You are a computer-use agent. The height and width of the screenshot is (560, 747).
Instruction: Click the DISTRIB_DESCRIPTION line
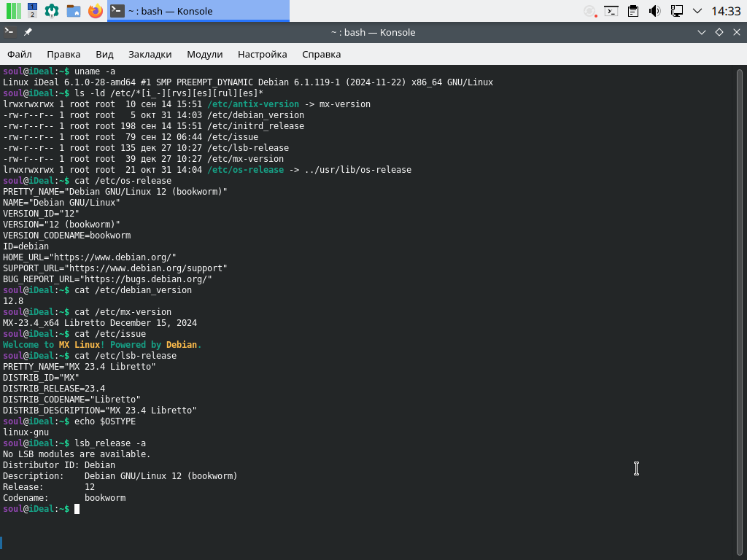coord(100,411)
